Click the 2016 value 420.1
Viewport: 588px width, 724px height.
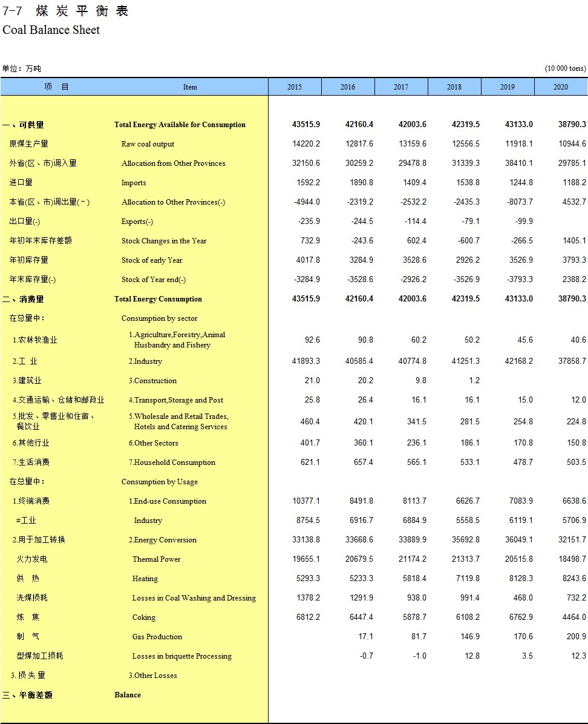point(363,422)
